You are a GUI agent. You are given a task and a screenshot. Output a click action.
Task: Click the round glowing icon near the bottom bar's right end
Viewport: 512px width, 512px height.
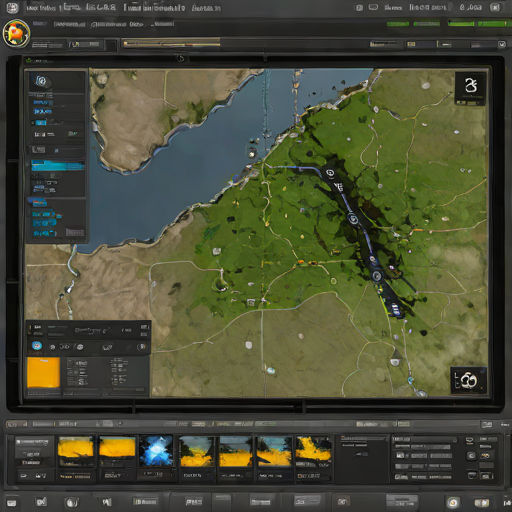[x=453, y=502]
